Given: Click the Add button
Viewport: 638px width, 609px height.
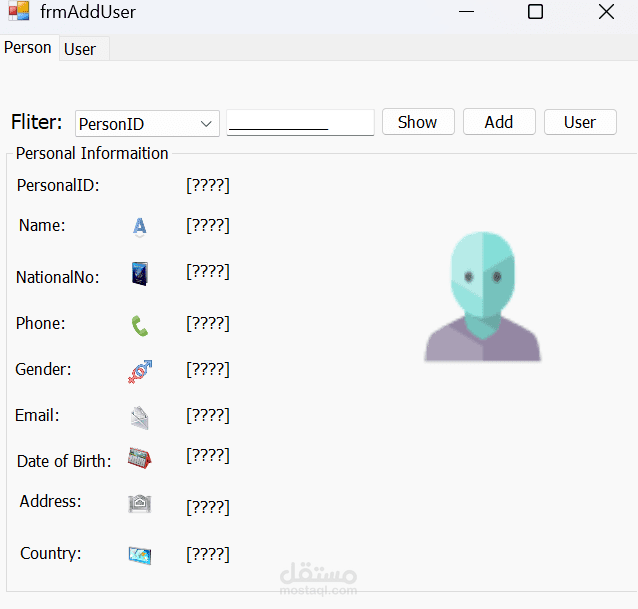Looking at the screenshot, I should [x=499, y=122].
